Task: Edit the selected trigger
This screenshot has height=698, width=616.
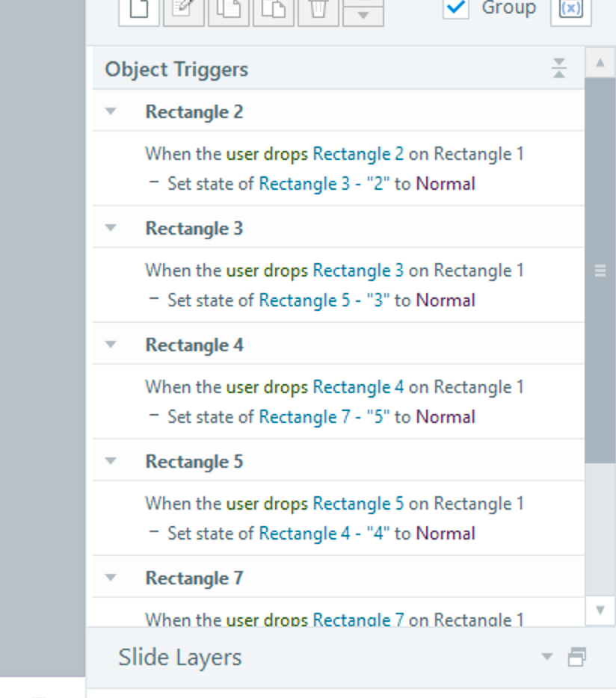Action: 184,10
